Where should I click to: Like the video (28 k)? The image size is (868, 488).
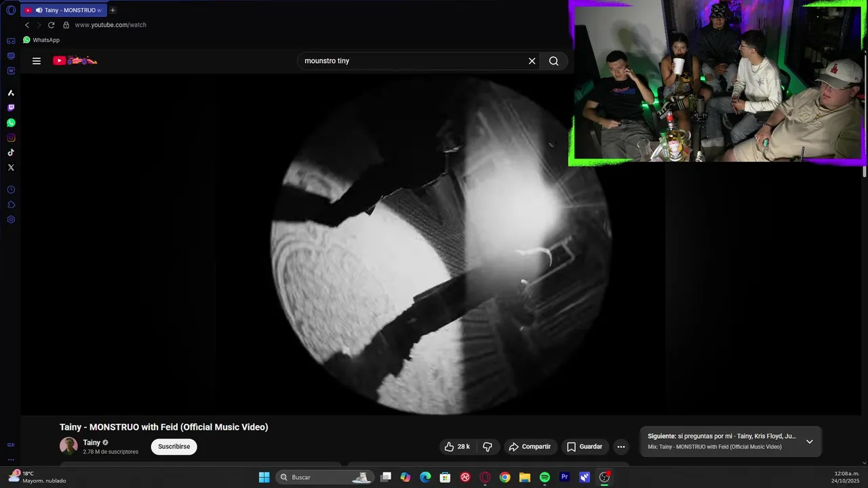[458, 447]
